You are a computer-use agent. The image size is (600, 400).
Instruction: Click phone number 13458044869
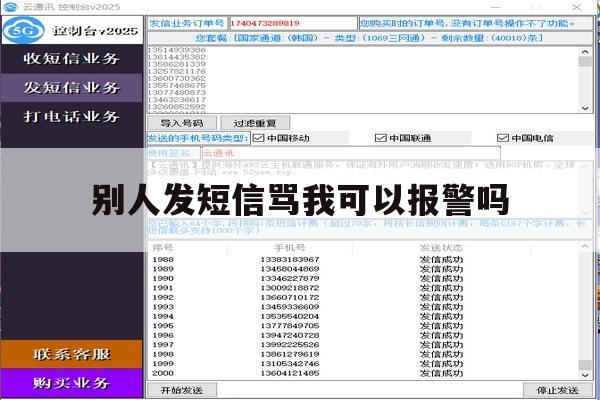click(x=290, y=269)
